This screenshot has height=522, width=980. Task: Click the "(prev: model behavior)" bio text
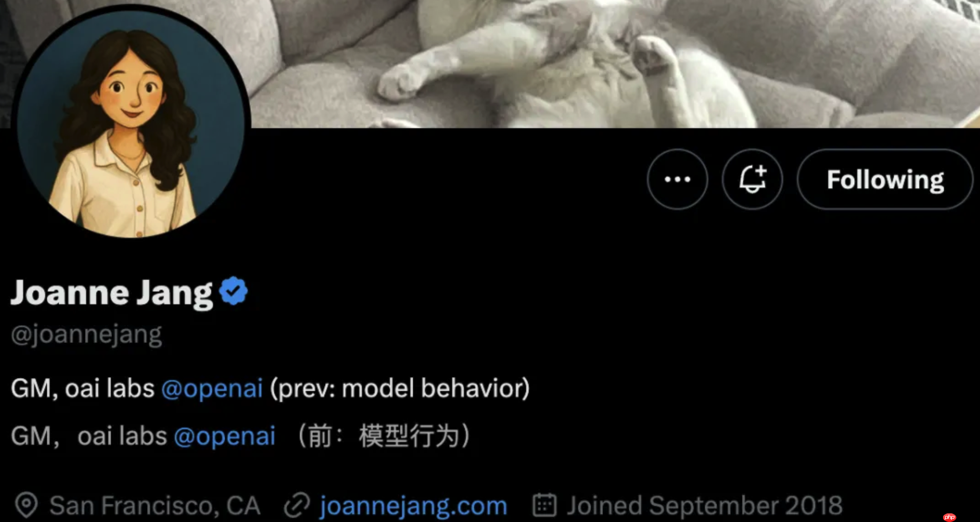tap(400, 389)
